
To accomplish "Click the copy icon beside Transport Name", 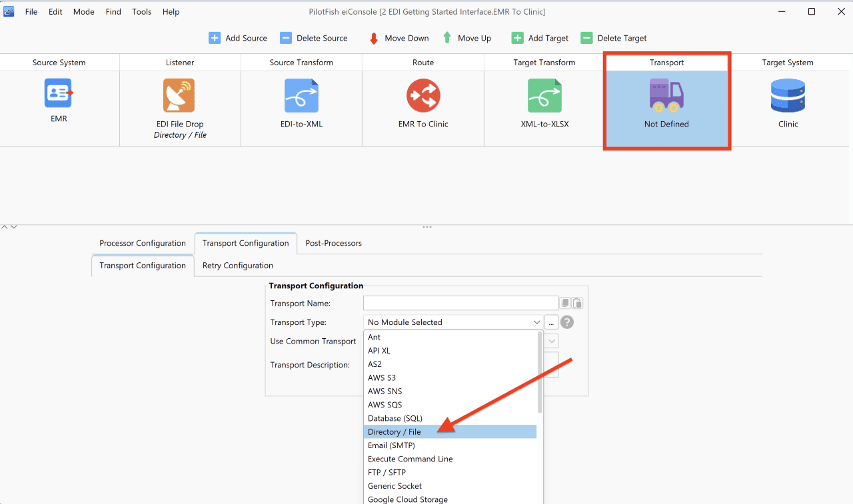I will [565, 304].
